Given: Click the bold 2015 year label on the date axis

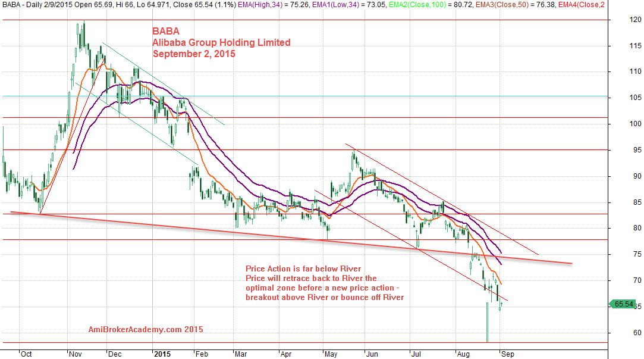Looking at the screenshot, I should tap(162, 354).
